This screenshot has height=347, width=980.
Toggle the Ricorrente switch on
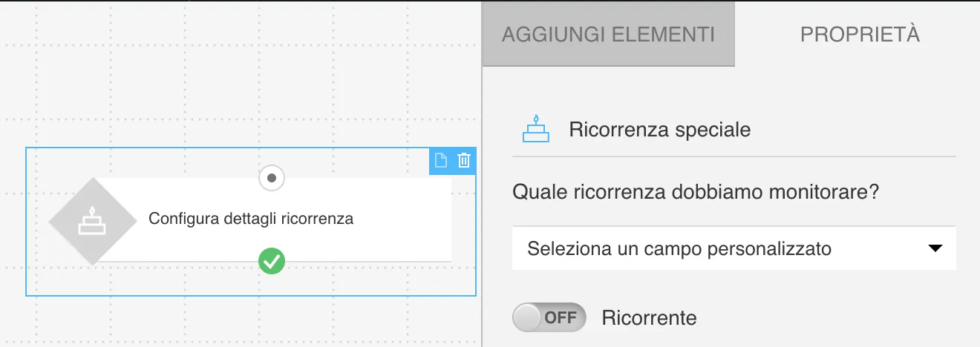[549, 318]
